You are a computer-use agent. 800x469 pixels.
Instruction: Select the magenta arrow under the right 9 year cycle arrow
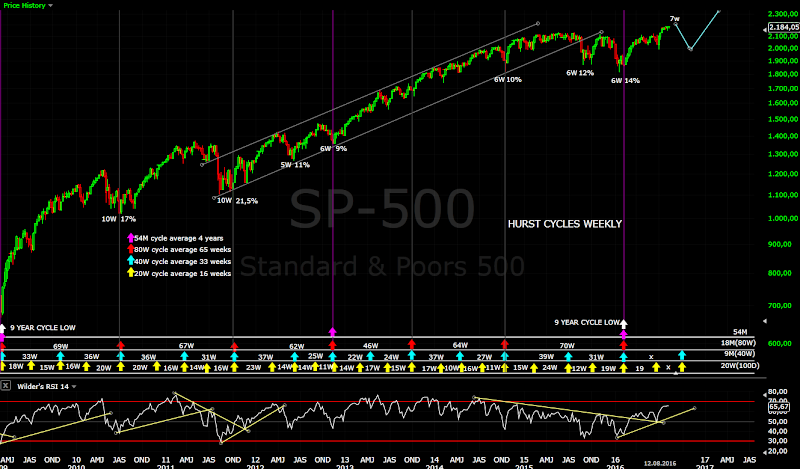pos(623,334)
